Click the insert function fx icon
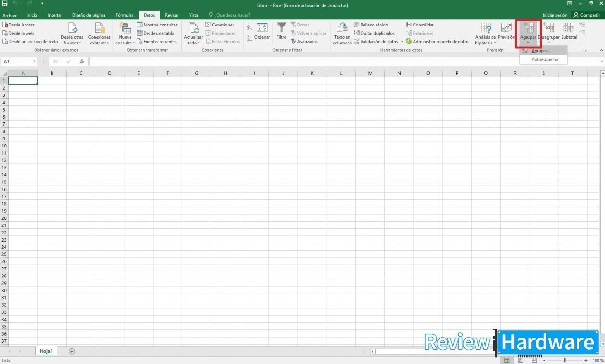This screenshot has height=364, width=605. [x=82, y=61]
